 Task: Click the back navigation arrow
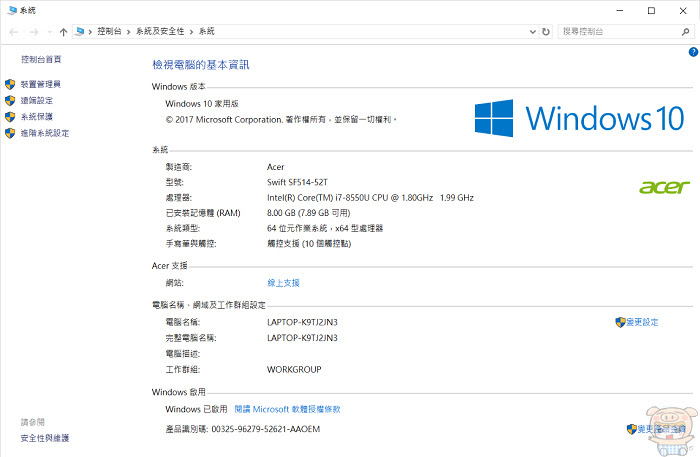pos(14,32)
